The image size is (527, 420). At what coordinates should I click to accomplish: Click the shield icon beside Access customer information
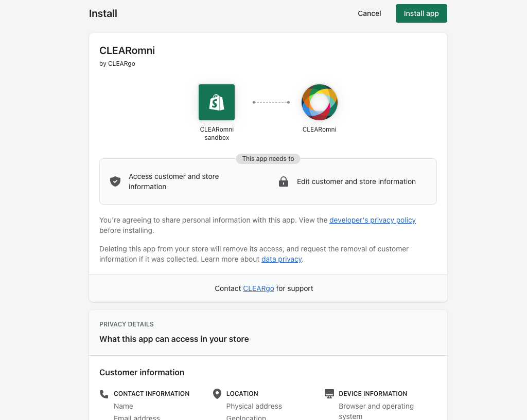coord(115,181)
